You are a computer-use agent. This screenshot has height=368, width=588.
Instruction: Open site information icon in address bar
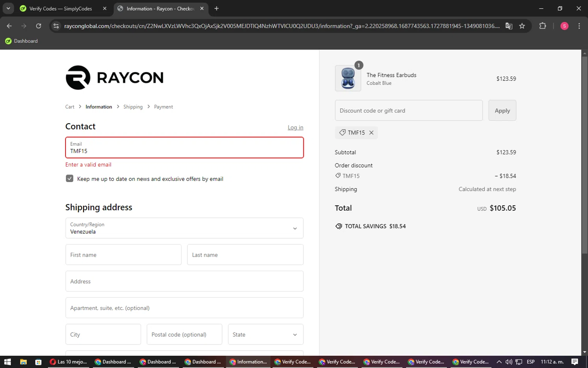click(56, 26)
